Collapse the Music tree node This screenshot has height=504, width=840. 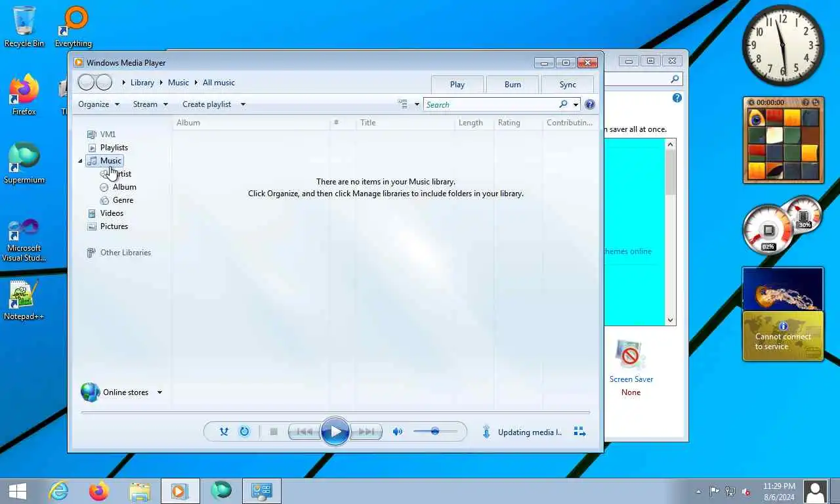pos(81,161)
